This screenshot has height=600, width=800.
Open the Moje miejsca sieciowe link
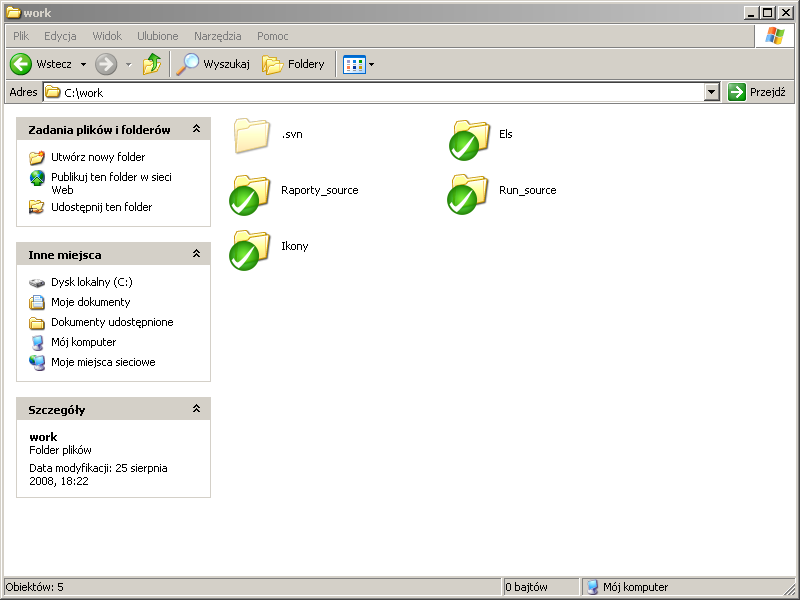(x=103, y=362)
